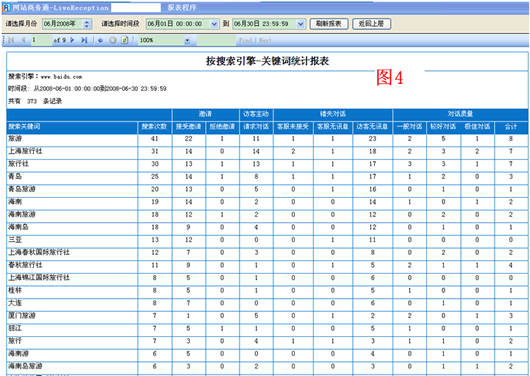Viewport: 530px width, 376px height.
Task: Click the 刷新报表 button
Action: tap(329, 24)
